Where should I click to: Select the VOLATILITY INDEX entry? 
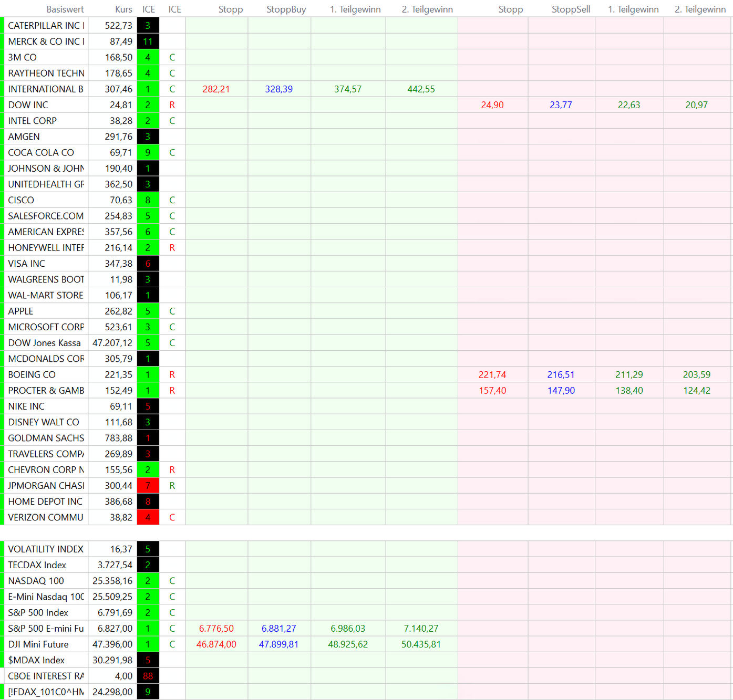pos(46,549)
